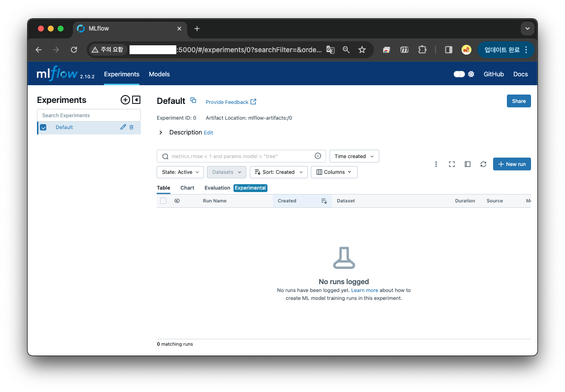
Task: Click the Korean update complete button
Action: (505, 50)
